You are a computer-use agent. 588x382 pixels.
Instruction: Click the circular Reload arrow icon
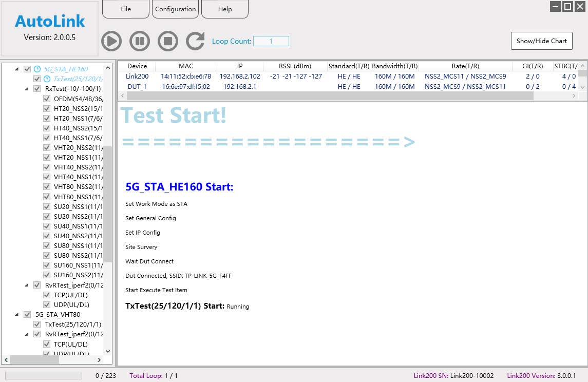point(195,41)
